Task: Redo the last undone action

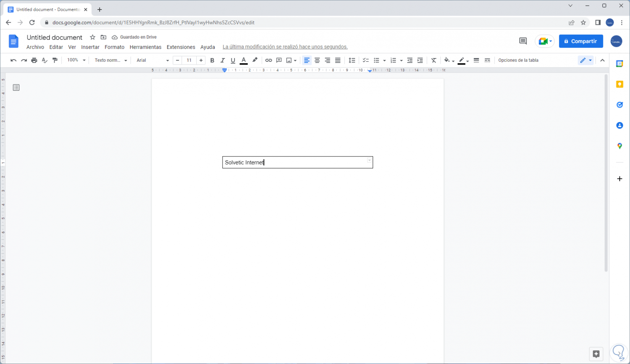Action: [24, 60]
